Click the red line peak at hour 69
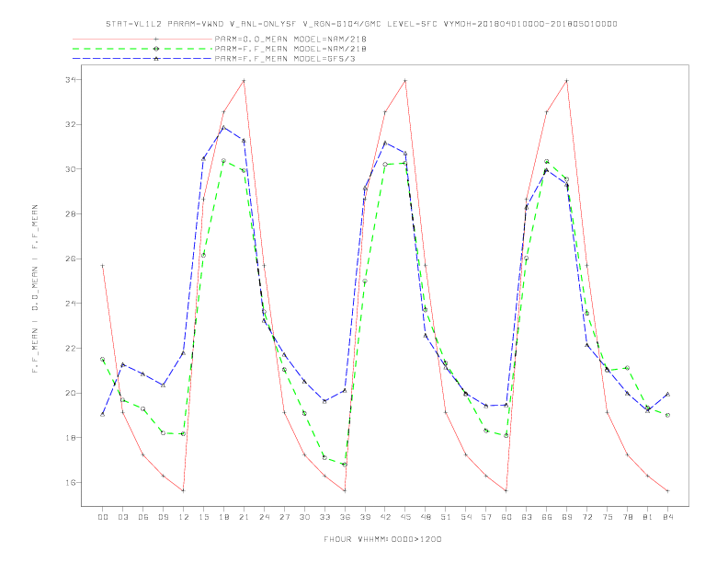Viewport: 728px width, 563px height. click(x=567, y=81)
